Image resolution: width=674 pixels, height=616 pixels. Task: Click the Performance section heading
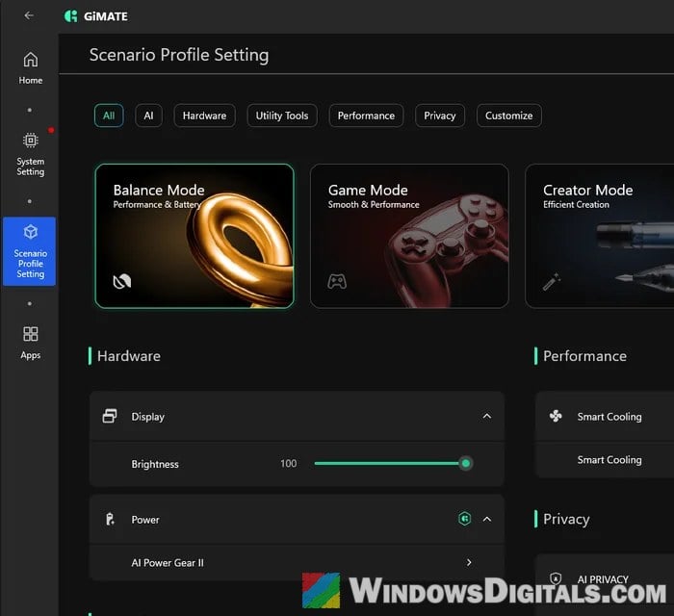pyautogui.click(x=585, y=356)
